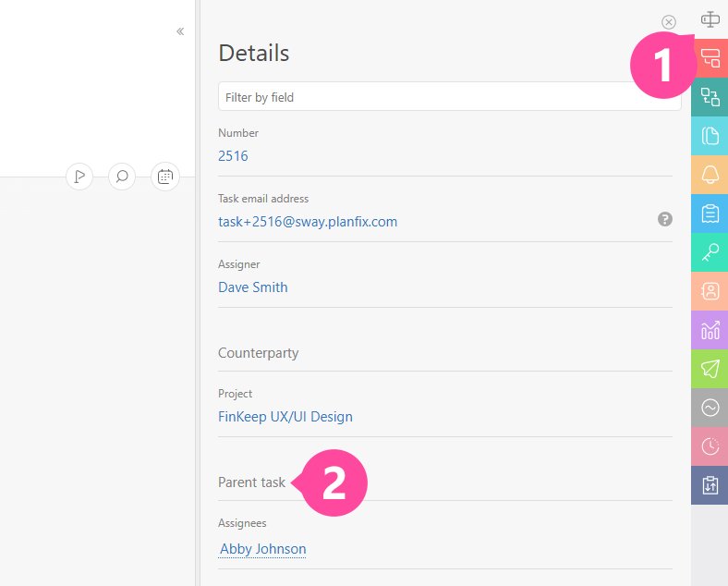Image resolution: width=728 pixels, height=586 pixels.
Task: Close the Details panel with X button
Action: tap(669, 22)
